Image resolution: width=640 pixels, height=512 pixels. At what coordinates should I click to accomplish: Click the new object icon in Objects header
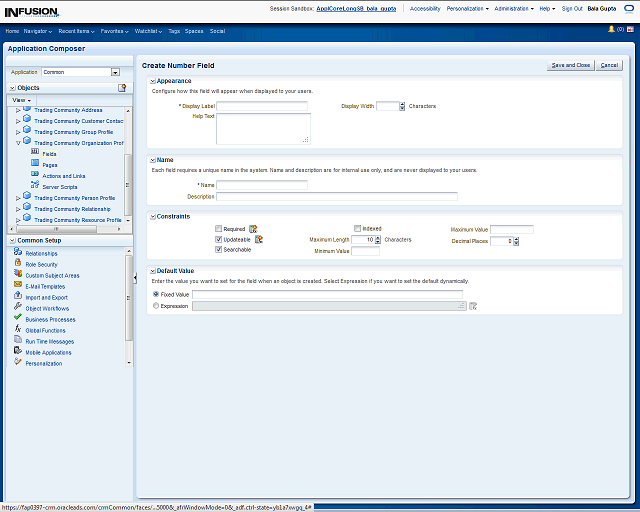tap(122, 88)
